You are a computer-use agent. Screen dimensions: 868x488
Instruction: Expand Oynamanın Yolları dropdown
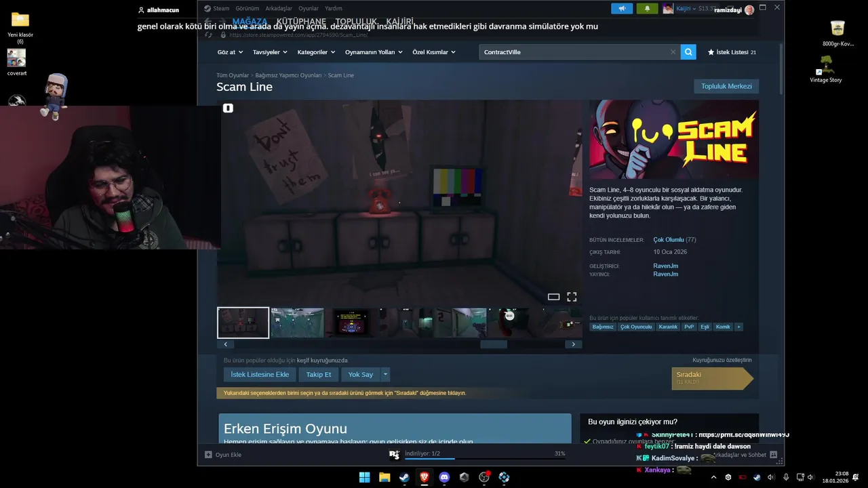pyautogui.click(x=374, y=52)
